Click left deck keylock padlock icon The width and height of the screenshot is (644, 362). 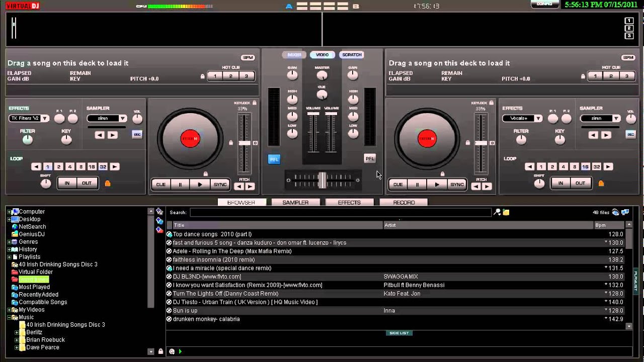(x=255, y=103)
